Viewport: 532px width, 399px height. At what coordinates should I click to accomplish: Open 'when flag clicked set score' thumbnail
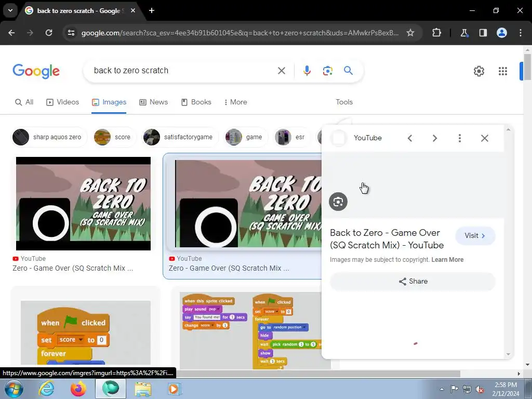click(x=86, y=332)
